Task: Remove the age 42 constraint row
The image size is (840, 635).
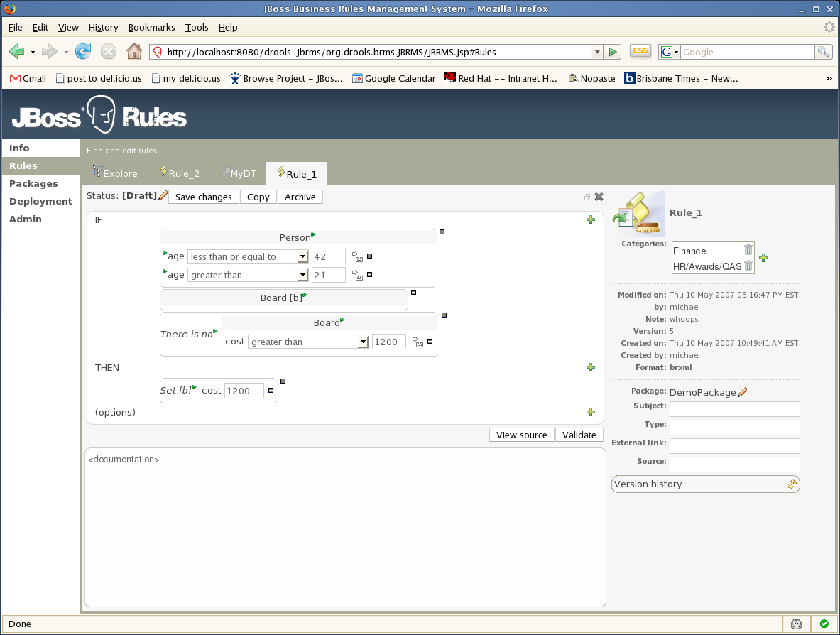Action: (x=370, y=256)
